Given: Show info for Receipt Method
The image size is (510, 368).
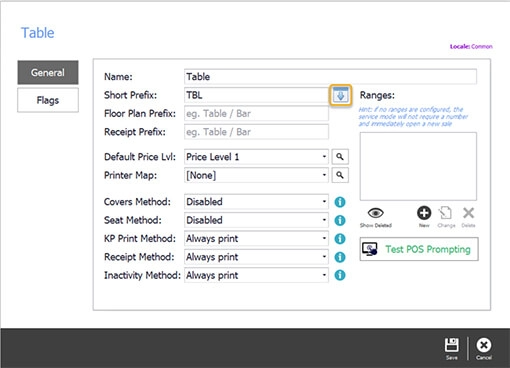Looking at the screenshot, I should 340,257.
